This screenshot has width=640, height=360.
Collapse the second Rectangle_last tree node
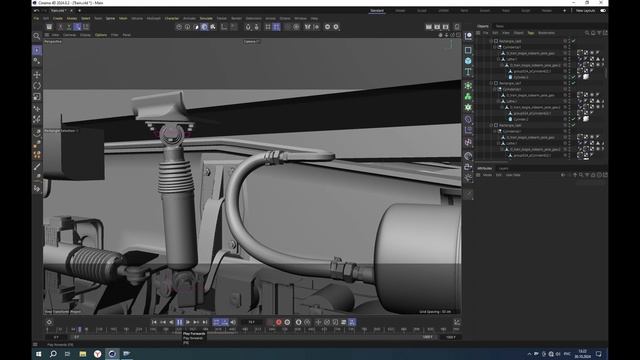coord(491,83)
